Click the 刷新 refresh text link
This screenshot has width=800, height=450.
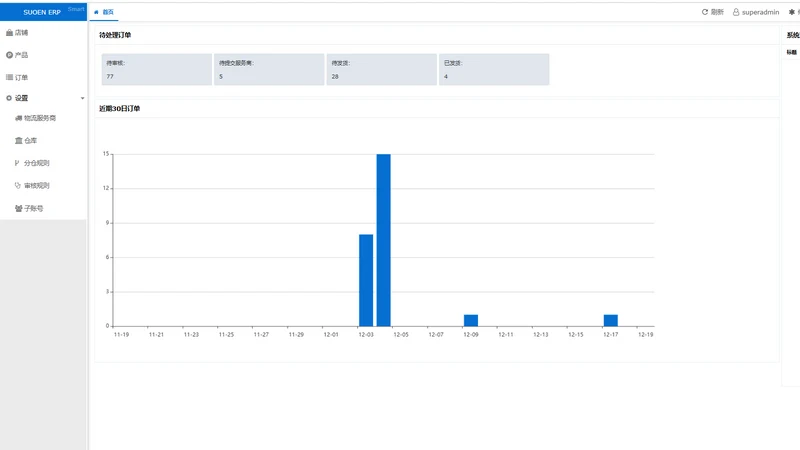click(x=717, y=12)
